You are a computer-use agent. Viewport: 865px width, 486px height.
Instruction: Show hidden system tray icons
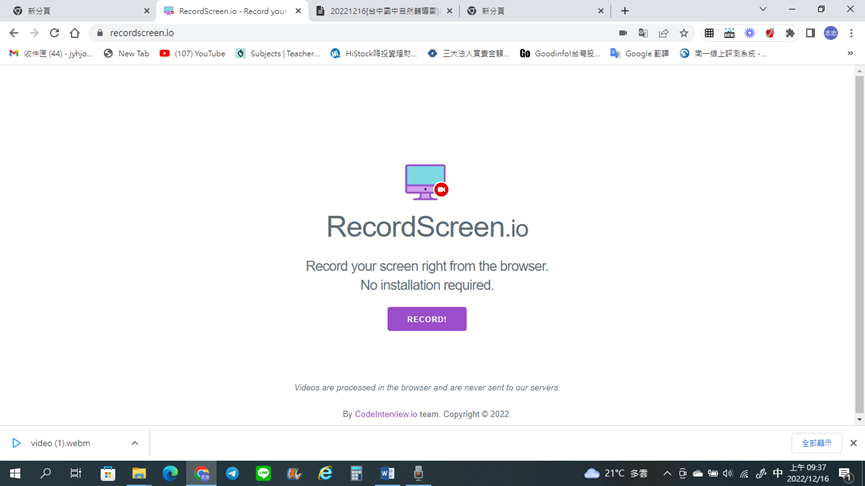[667, 473]
